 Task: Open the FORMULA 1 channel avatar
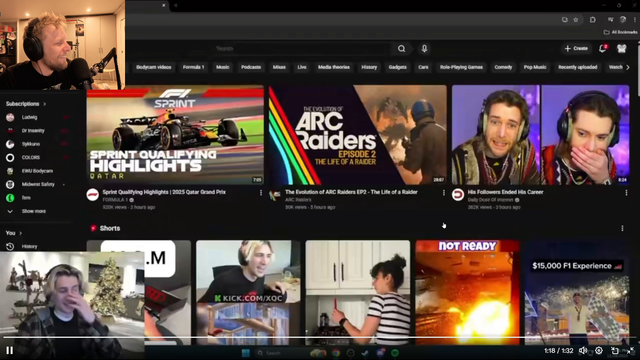(93, 195)
